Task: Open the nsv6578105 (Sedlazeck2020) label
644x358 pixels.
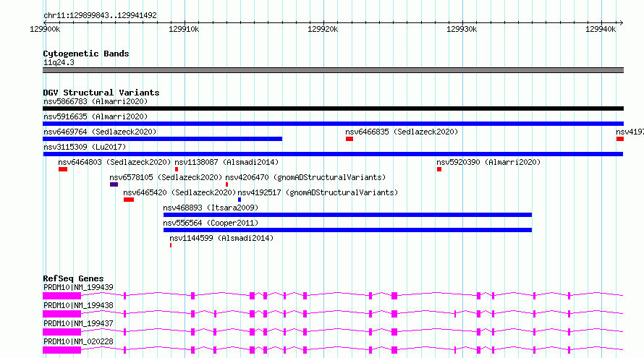Action: point(166,177)
